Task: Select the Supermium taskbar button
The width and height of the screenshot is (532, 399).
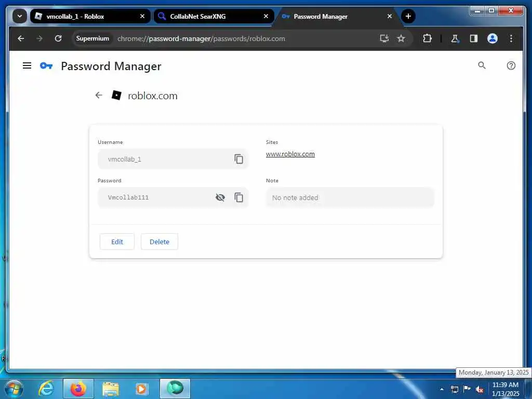Action: point(175,389)
